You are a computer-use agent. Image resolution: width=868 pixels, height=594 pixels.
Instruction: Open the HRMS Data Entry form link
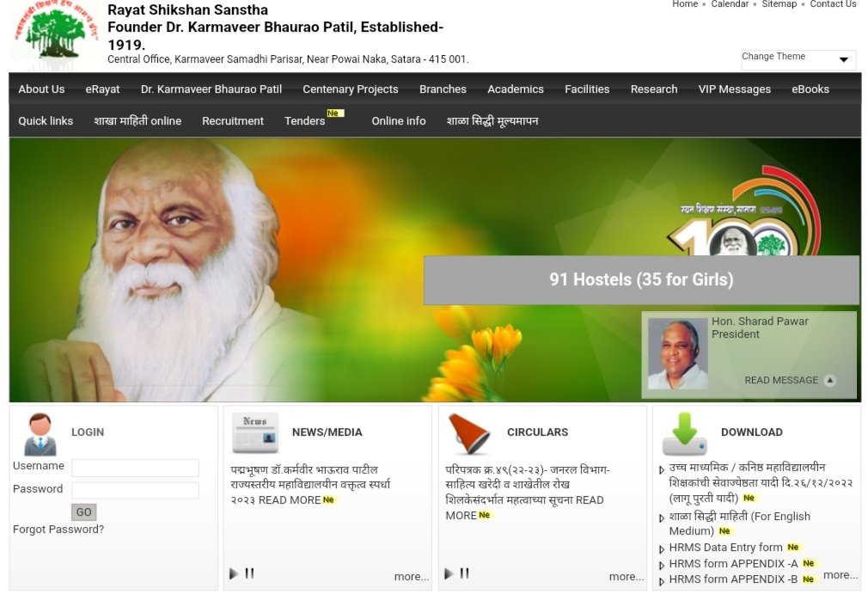tap(725, 548)
